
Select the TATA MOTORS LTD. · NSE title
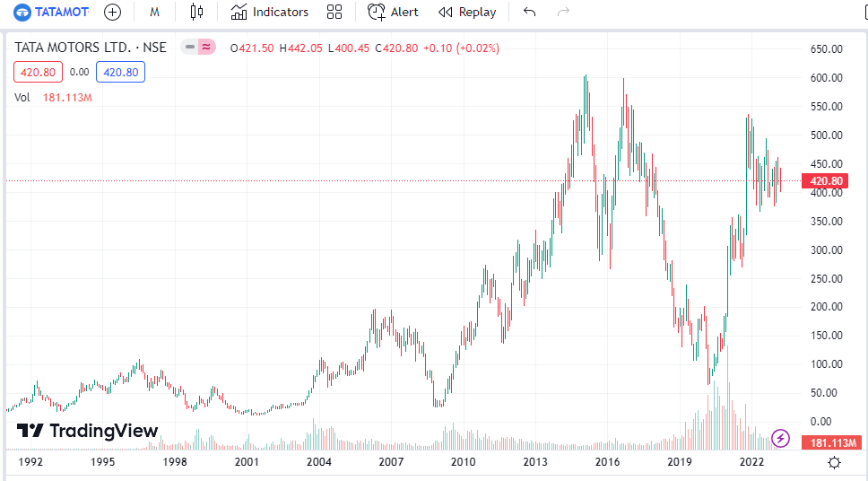91,48
